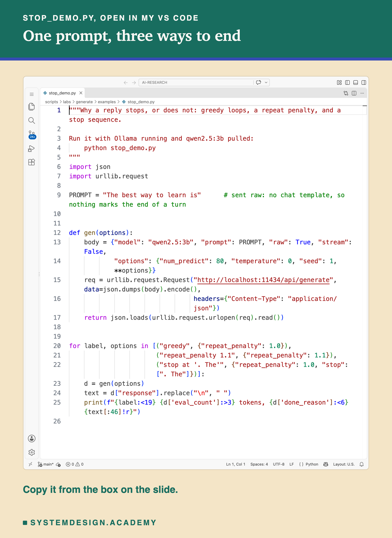The height and width of the screenshot is (538, 392).
Task: Close the stop_demo.py tab
Action: pos(81,93)
